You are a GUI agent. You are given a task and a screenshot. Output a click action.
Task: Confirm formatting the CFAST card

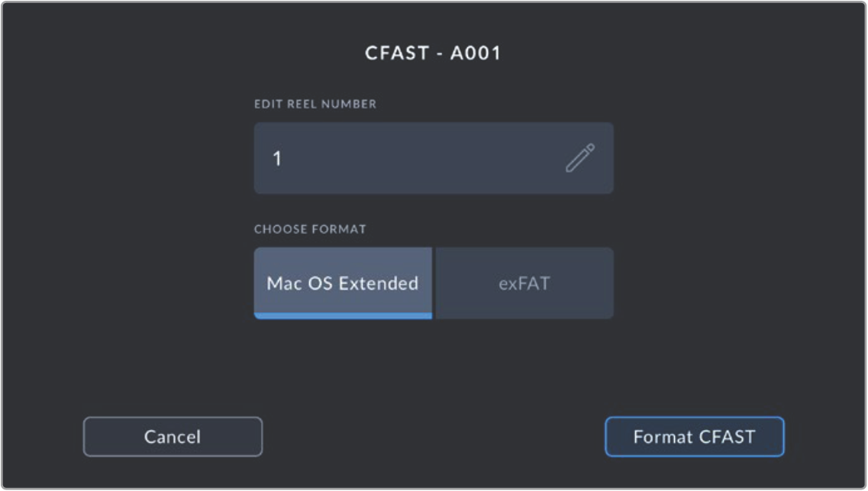(x=694, y=437)
